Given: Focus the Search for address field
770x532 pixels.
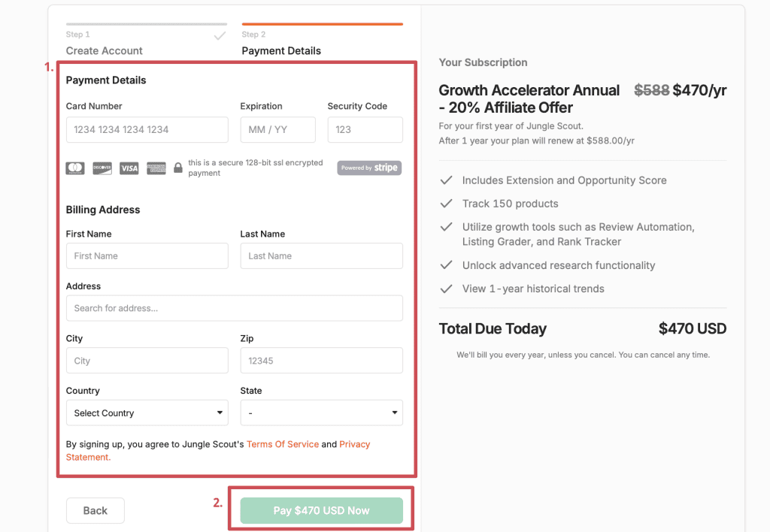Looking at the screenshot, I should [x=235, y=308].
